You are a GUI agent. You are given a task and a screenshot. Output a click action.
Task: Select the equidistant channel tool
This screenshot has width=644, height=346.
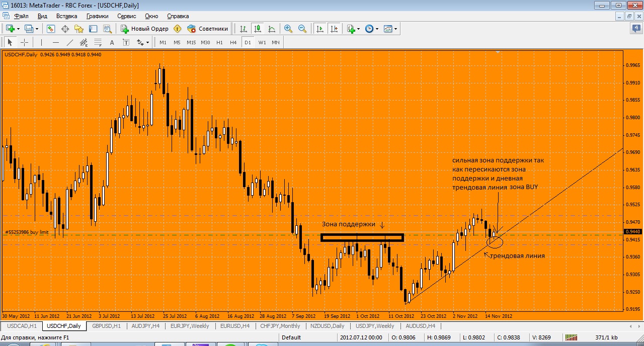click(x=84, y=43)
